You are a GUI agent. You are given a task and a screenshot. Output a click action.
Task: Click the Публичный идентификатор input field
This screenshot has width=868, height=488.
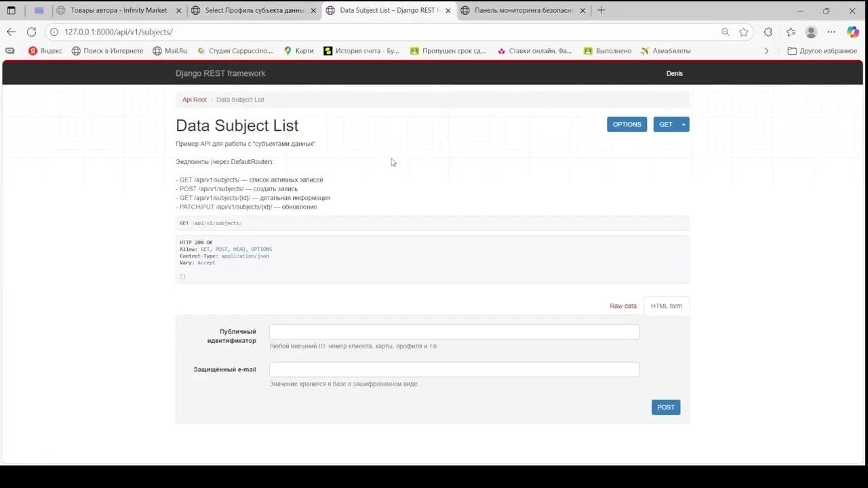click(454, 331)
